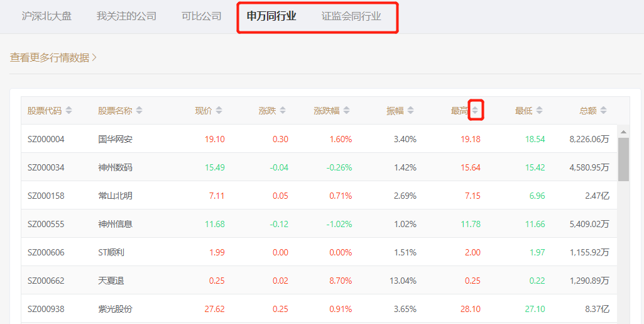Select stock name 神州信息

115,224
